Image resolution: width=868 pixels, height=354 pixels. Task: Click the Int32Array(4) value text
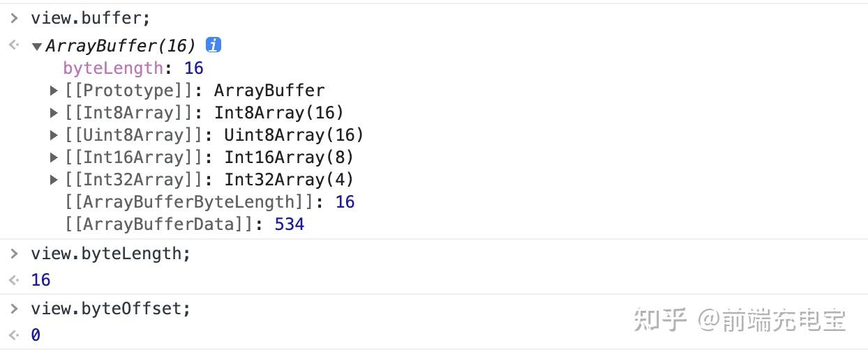[289, 180]
